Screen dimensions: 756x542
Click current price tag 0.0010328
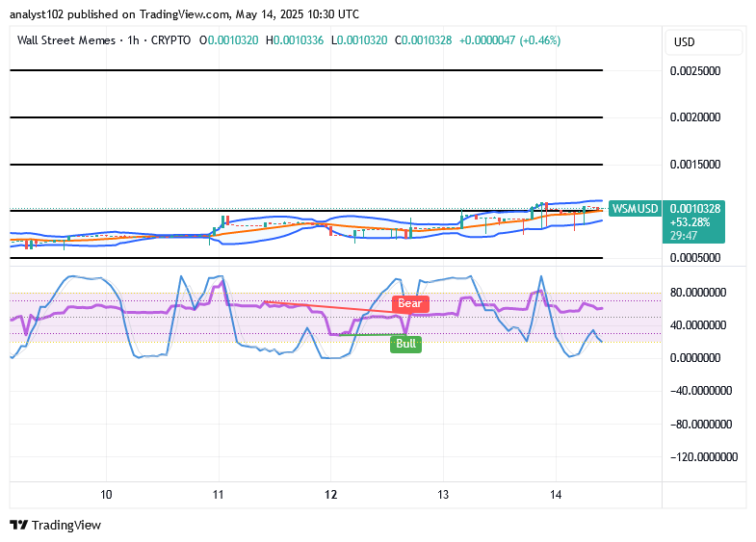pos(694,209)
